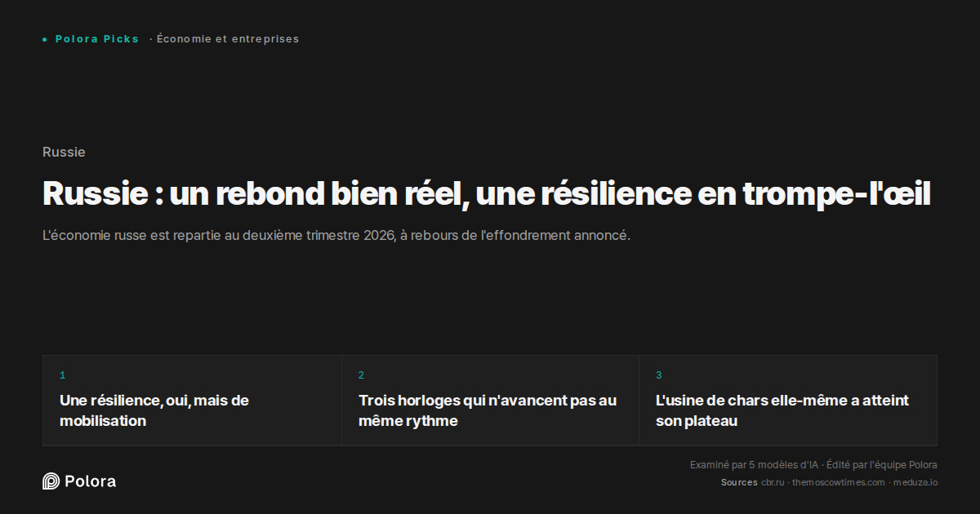
Task: Click the number 2 on second card
Action: coord(361,375)
